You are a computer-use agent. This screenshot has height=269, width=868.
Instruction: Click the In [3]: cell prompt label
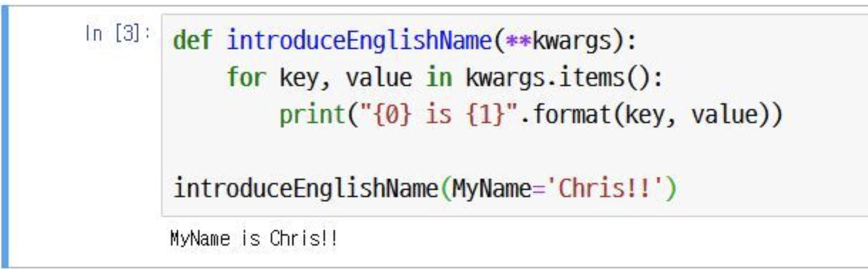coord(118,34)
